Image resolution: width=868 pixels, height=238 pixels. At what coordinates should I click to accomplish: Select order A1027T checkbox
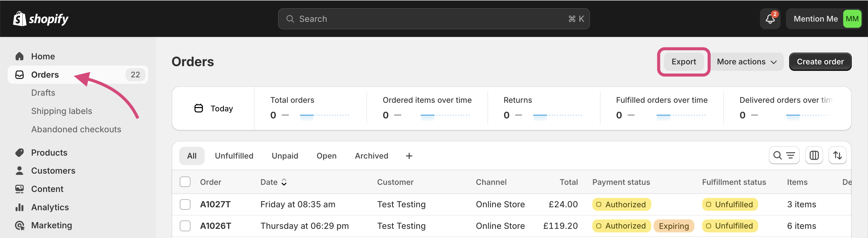coord(185,204)
